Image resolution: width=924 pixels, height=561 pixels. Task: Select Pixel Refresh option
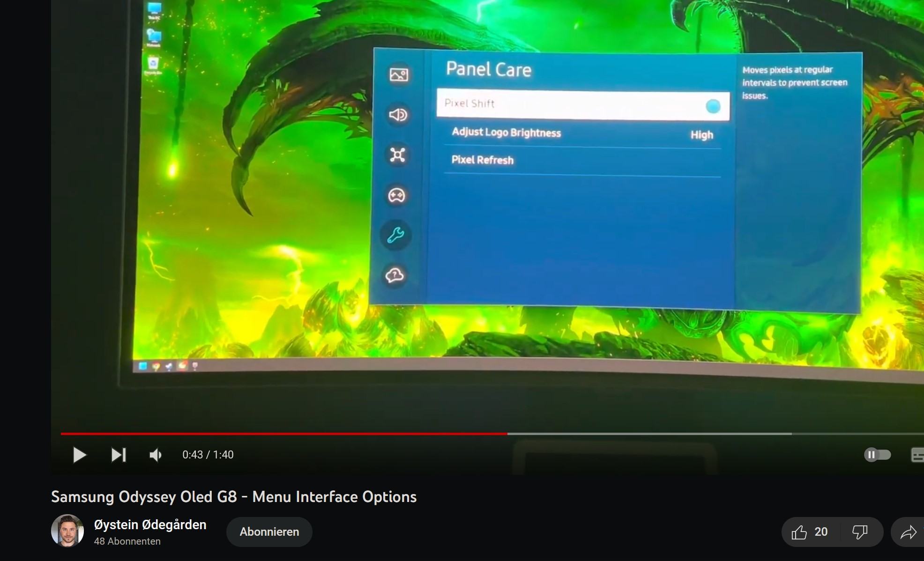(x=582, y=160)
